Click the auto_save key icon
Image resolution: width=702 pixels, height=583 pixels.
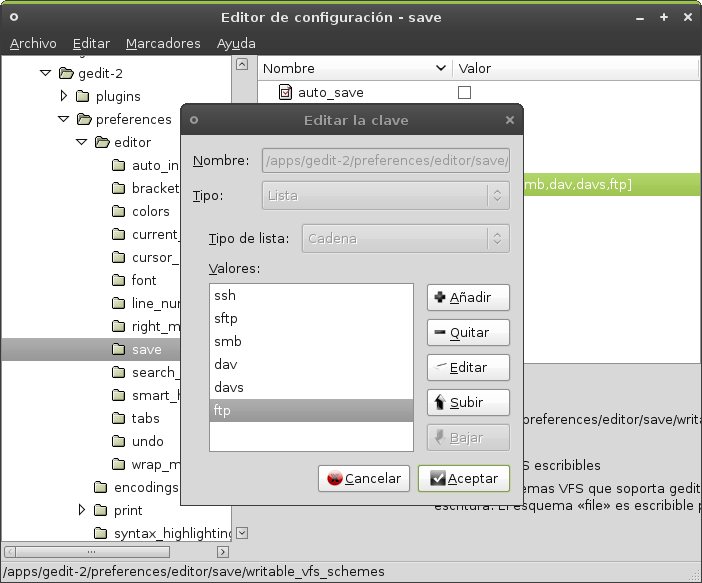(x=285, y=92)
